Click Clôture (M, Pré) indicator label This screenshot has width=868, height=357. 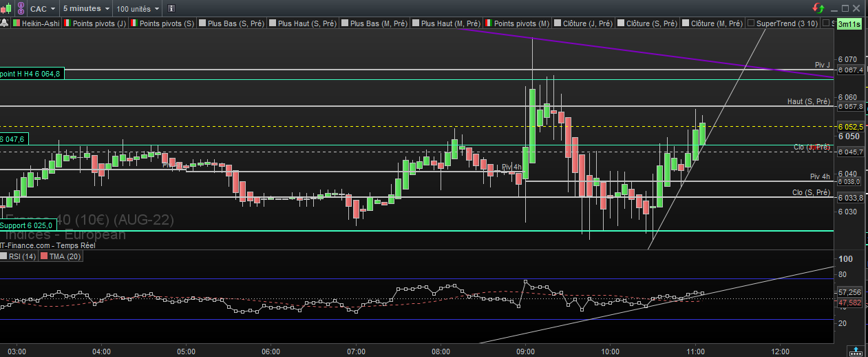point(717,23)
